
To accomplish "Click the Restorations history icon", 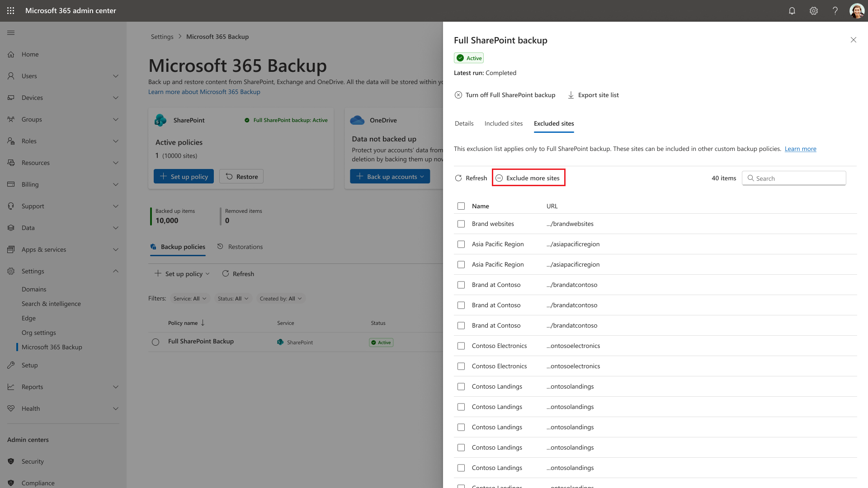I will coord(220,246).
